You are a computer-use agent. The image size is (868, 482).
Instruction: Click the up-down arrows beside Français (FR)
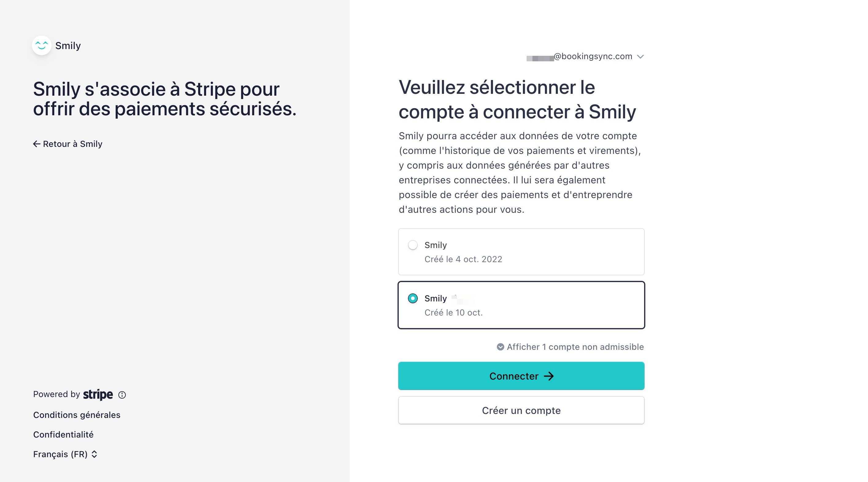(x=94, y=454)
